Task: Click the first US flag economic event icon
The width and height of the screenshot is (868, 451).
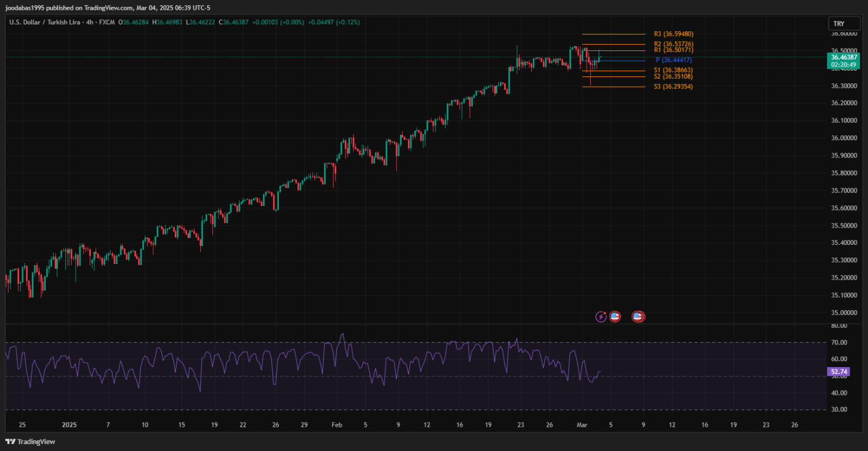Action: pos(615,317)
